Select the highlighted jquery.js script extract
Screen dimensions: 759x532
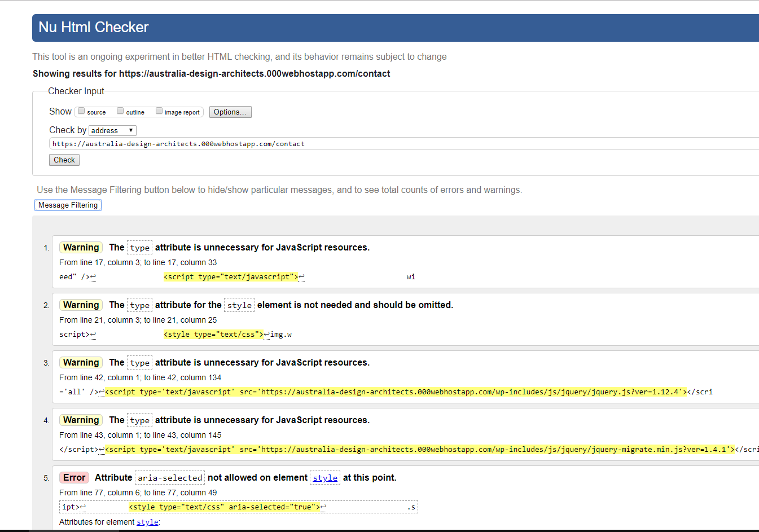(395, 392)
